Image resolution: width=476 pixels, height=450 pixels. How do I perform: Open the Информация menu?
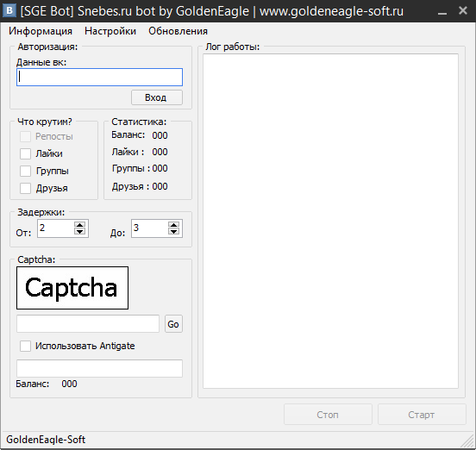point(41,31)
